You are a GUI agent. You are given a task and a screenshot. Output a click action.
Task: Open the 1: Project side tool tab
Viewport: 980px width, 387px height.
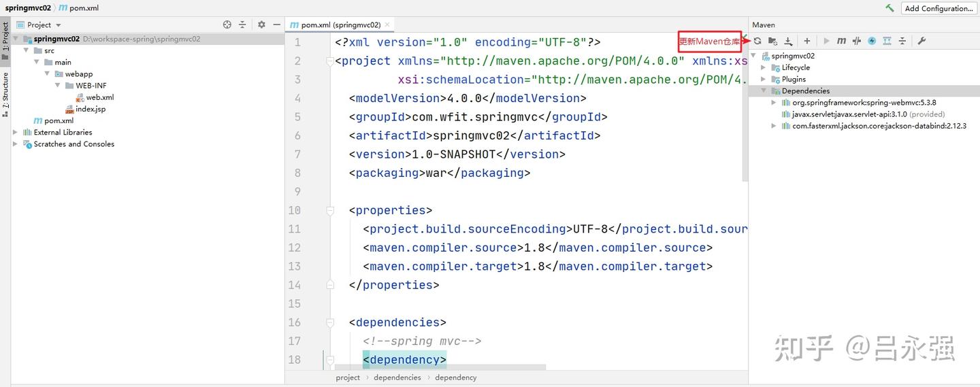[5, 41]
